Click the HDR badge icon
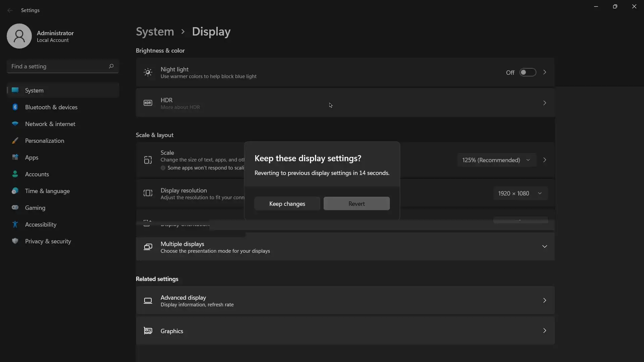The height and width of the screenshot is (362, 644). pyautogui.click(x=148, y=103)
